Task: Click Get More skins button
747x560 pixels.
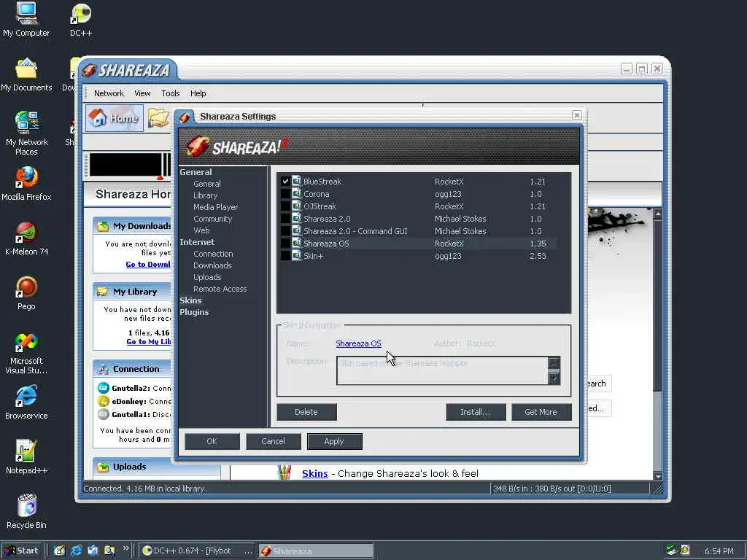Action: point(541,412)
